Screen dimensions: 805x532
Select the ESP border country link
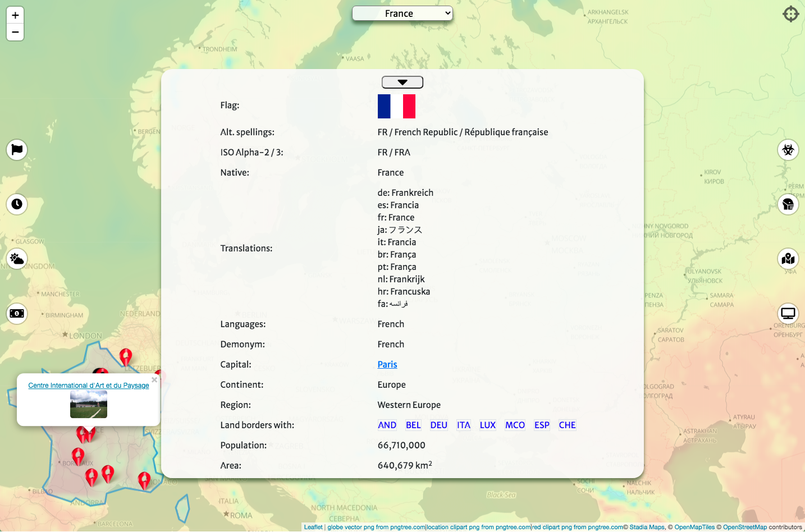(542, 425)
